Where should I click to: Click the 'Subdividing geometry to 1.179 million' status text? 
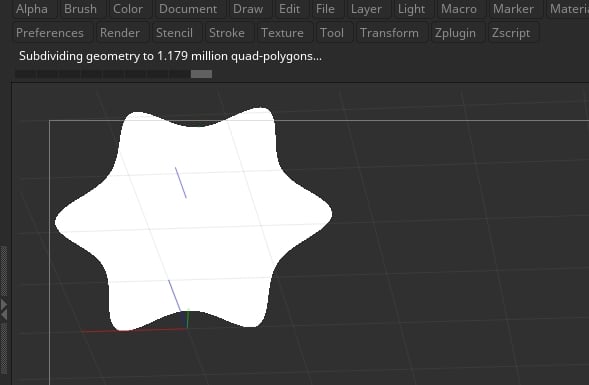point(170,56)
